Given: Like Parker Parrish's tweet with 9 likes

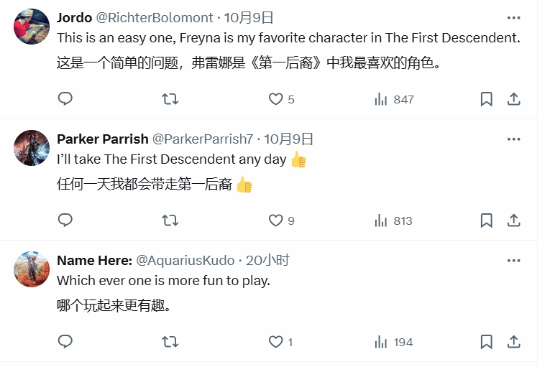Looking at the screenshot, I should pyautogui.click(x=281, y=221).
